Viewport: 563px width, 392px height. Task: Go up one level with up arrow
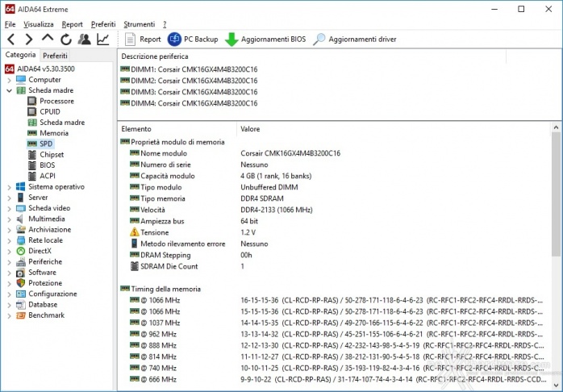(x=48, y=39)
